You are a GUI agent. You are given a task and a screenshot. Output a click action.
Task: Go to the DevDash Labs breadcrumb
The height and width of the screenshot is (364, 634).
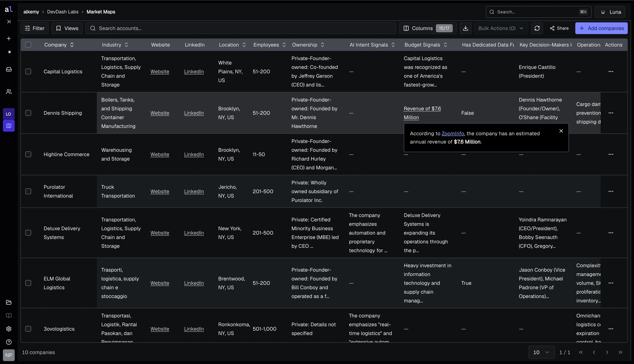click(x=63, y=12)
